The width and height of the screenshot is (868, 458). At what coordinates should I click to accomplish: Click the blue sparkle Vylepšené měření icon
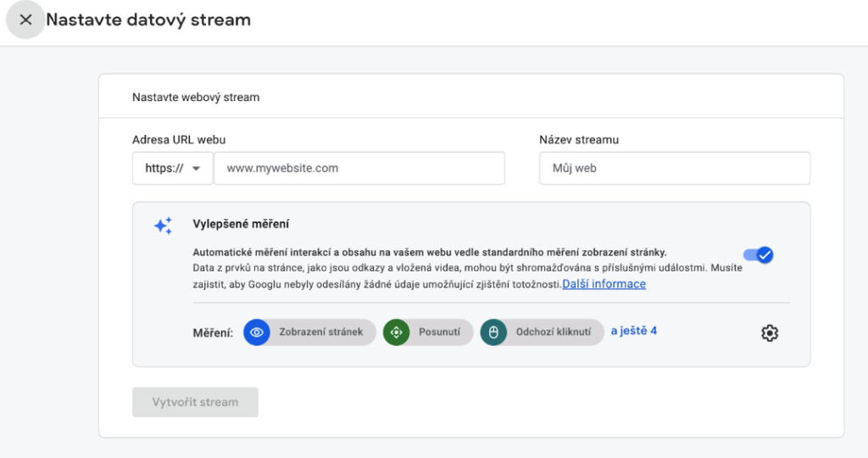pos(163,226)
